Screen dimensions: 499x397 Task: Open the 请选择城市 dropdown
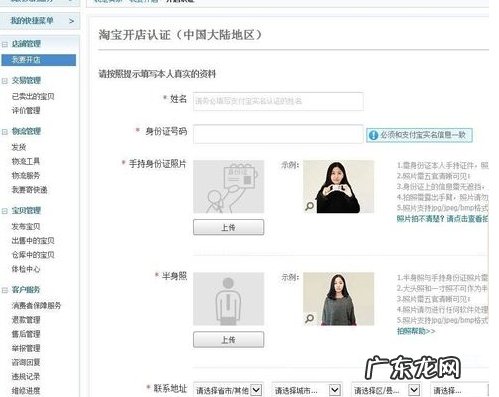point(307,390)
